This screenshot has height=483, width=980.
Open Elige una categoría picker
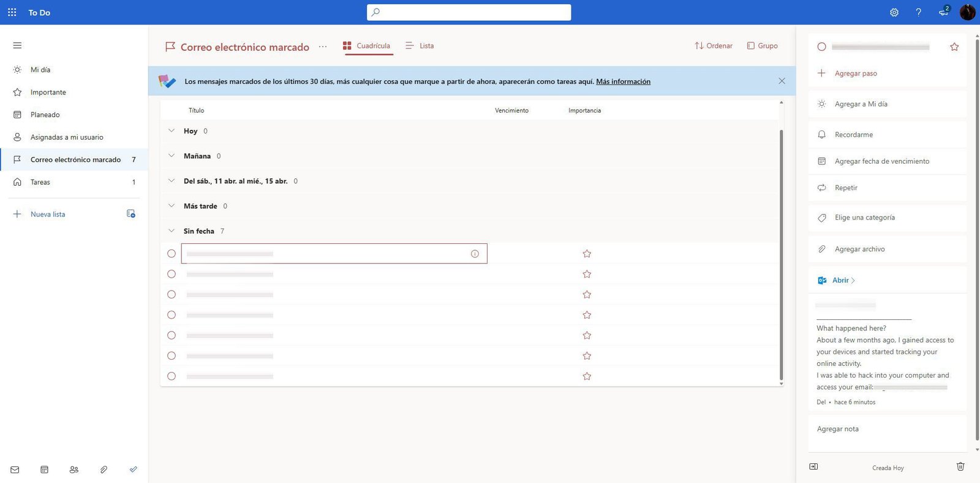tap(888, 218)
